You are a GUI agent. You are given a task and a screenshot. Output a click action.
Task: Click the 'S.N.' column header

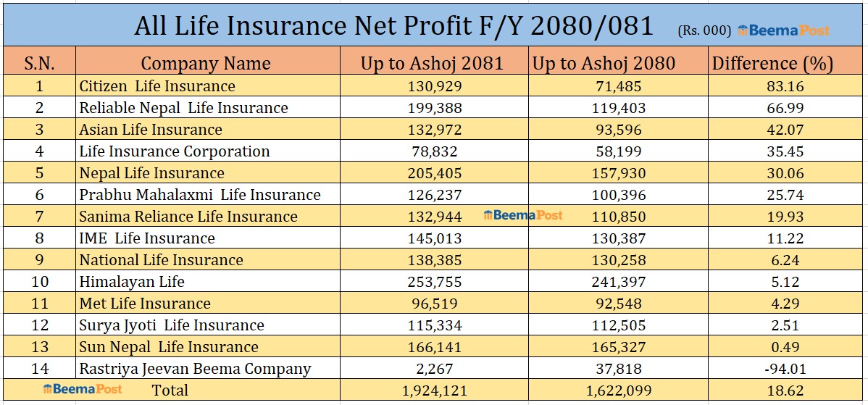click(39, 63)
